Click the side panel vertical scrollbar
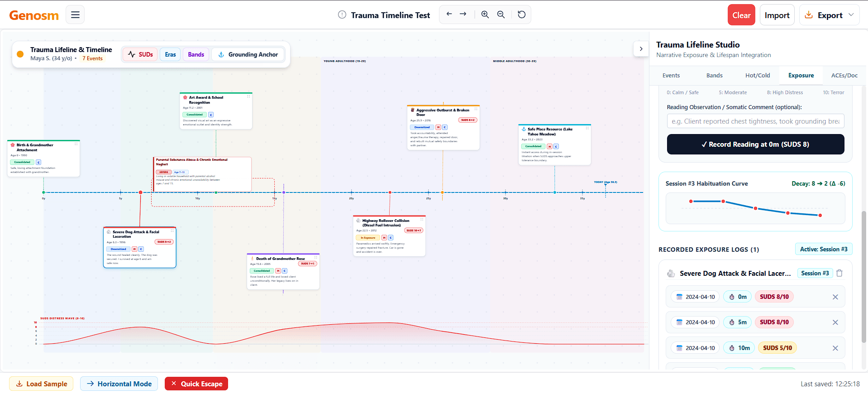868x394 pixels. [864, 276]
